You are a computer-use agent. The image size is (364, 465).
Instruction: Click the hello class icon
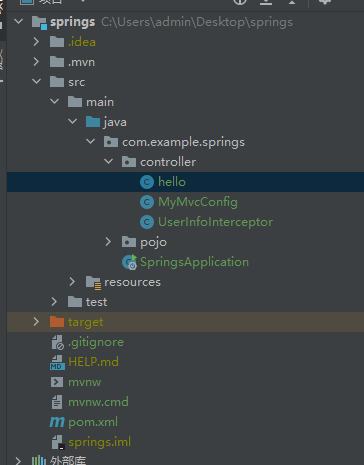coord(147,182)
